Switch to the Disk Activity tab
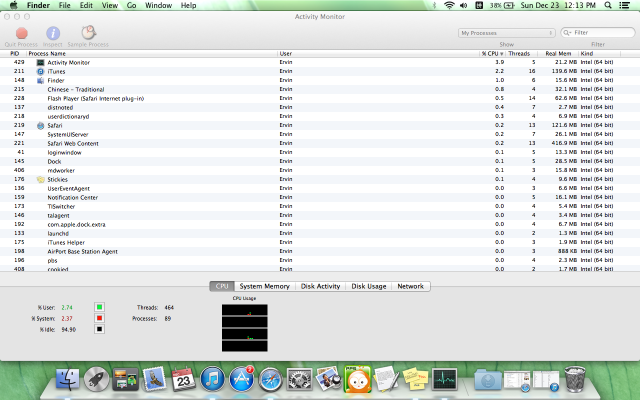640x400 pixels. pyautogui.click(x=320, y=286)
